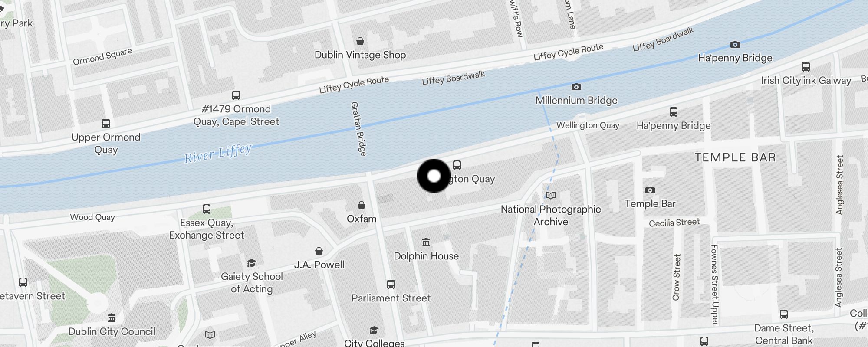
Task: Select the National Photographic Archive book icon
Action: click(551, 195)
